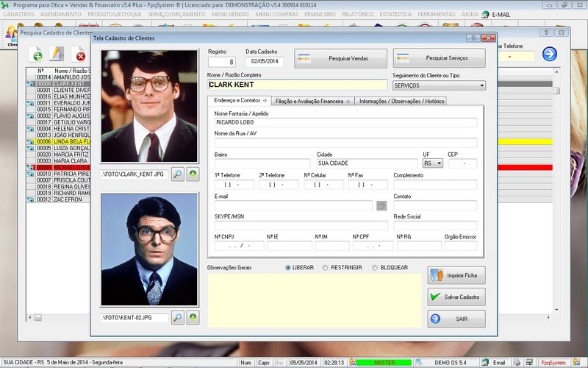Click green add icon beside KENT-02.JPG path
Screen dimensions: 588x368
pos(193,317)
